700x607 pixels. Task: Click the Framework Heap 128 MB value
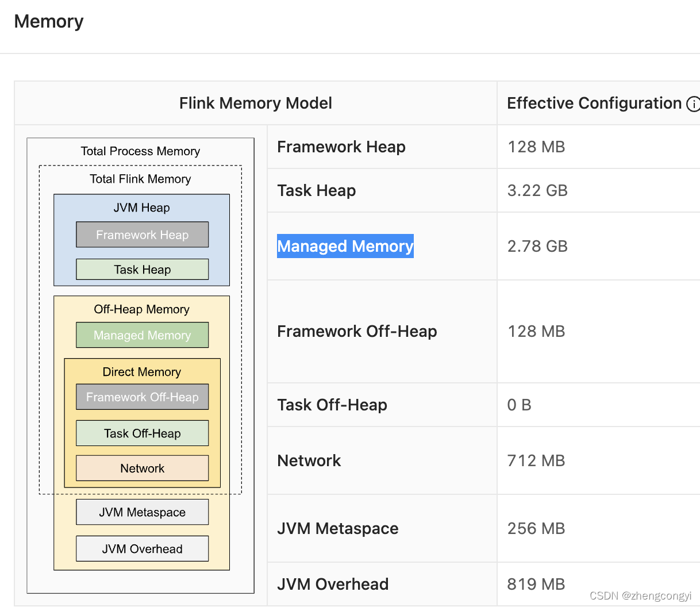(536, 147)
